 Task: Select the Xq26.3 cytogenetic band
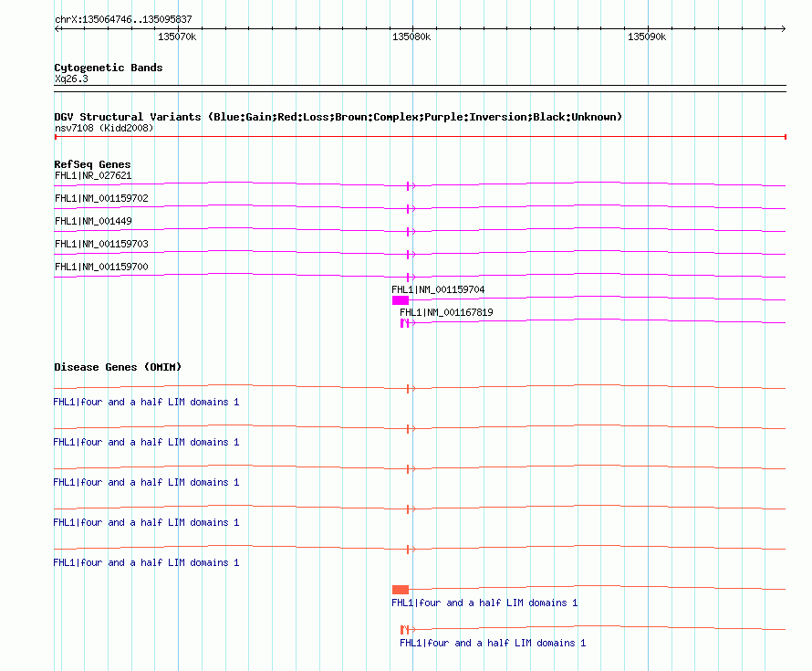pyautogui.click(x=71, y=79)
